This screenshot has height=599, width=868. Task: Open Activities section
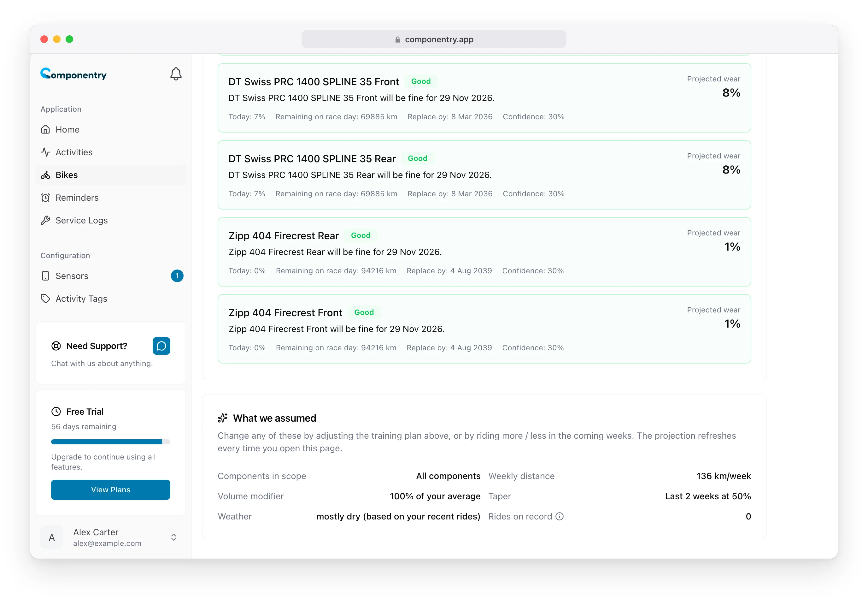(111, 152)
